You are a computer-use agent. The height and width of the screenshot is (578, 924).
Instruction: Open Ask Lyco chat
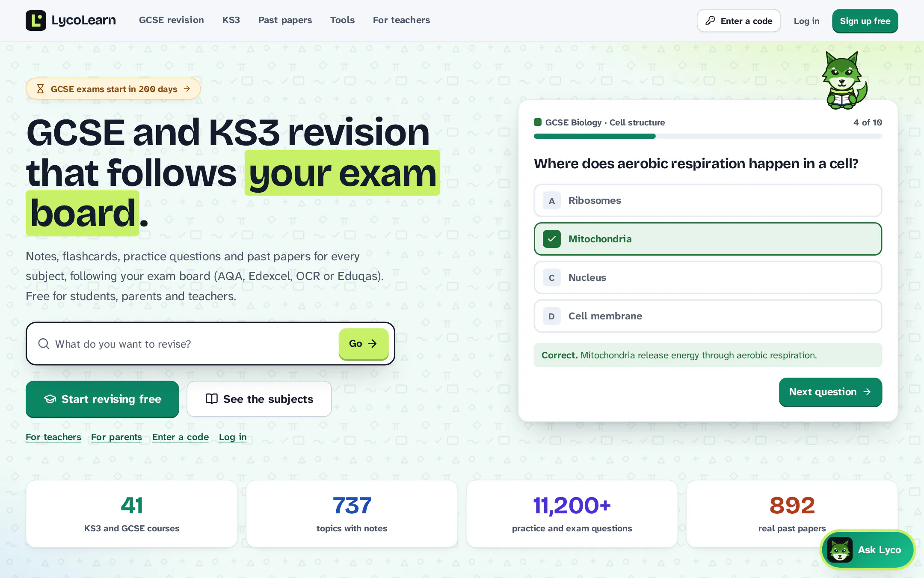[x=868, y=550]
